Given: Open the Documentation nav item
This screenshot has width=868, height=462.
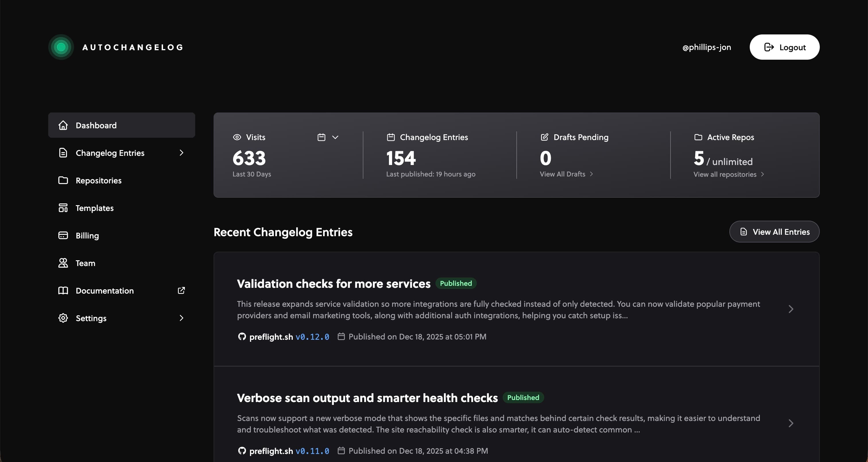Looking at the screenshot, I should tap(105, 290).
